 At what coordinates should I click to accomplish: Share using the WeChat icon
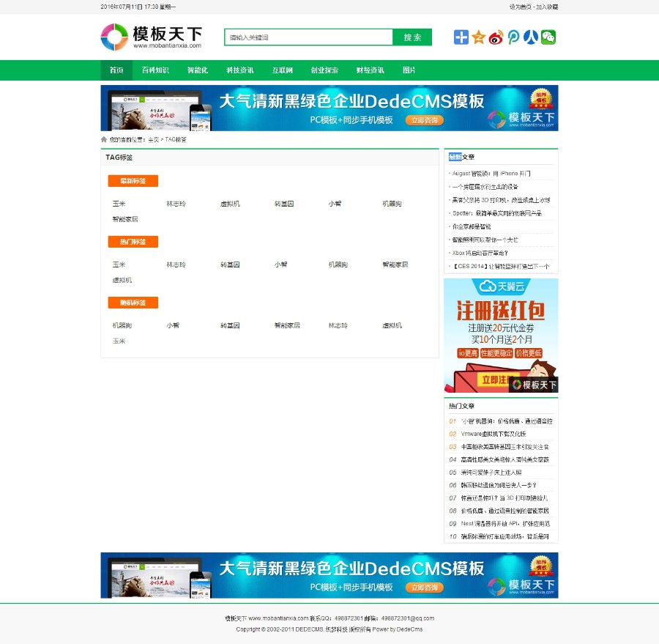(548, 37)
